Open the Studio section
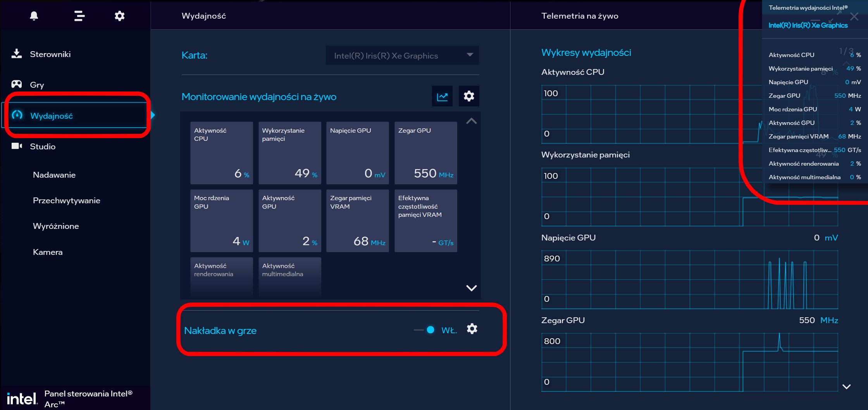This screenshot has height=410, width=868. [43, 146]
